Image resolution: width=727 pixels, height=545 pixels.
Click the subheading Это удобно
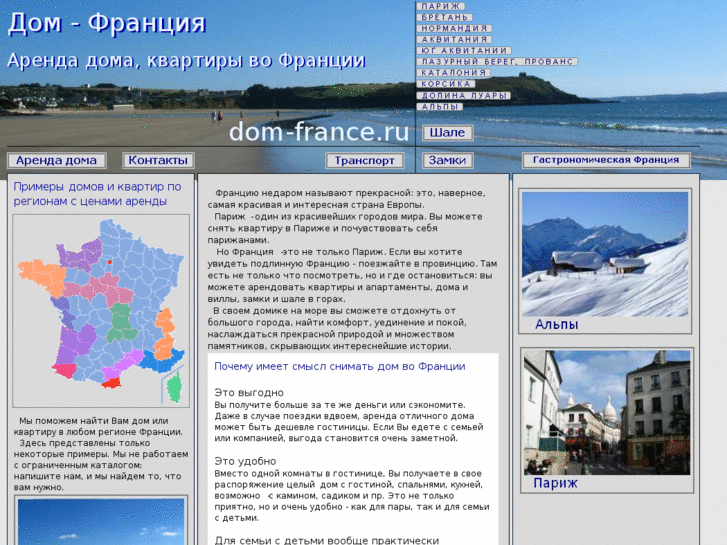tap(245, 461)
